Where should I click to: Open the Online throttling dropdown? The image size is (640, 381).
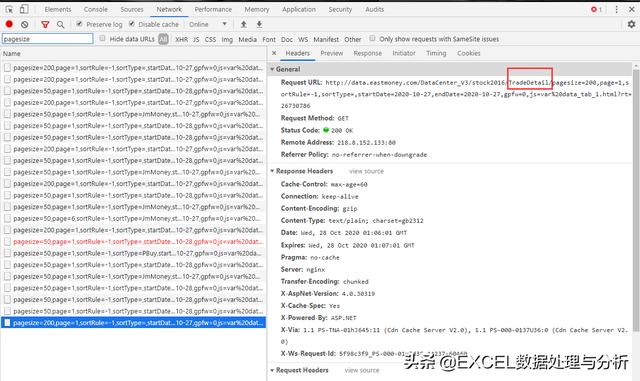point(207,25)
